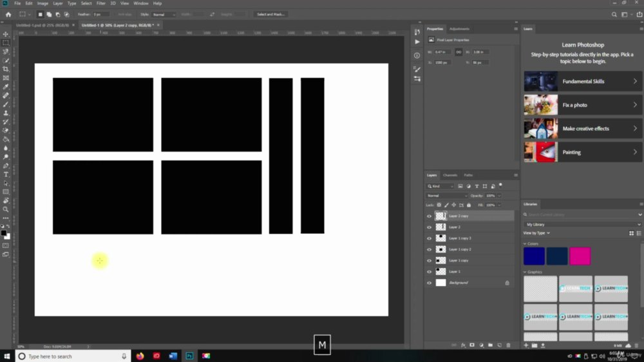The image size is (644, 362).
Task: Open the My Library dropdown
Action: [x=582, y=224]
